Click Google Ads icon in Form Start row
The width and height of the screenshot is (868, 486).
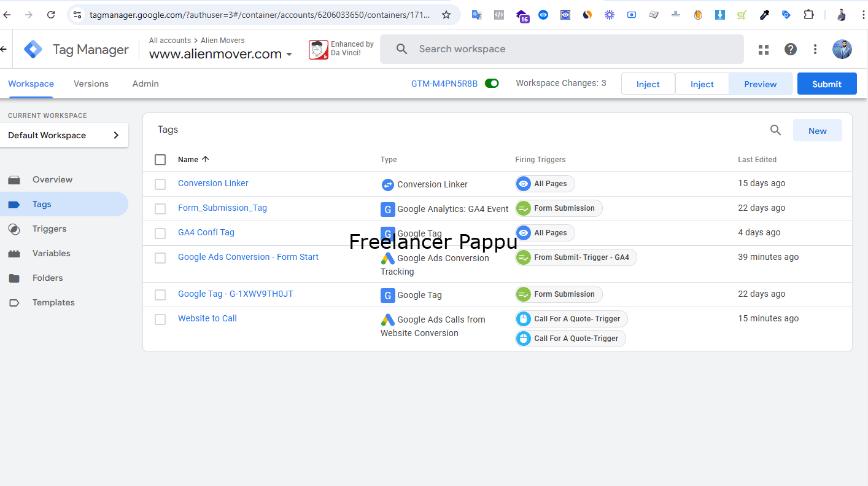point(387,258)
